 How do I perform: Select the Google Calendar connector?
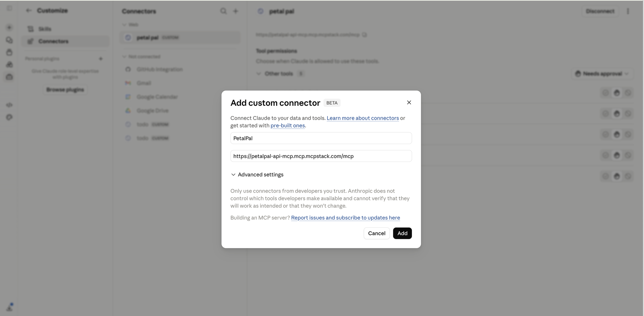pos(180,97)
